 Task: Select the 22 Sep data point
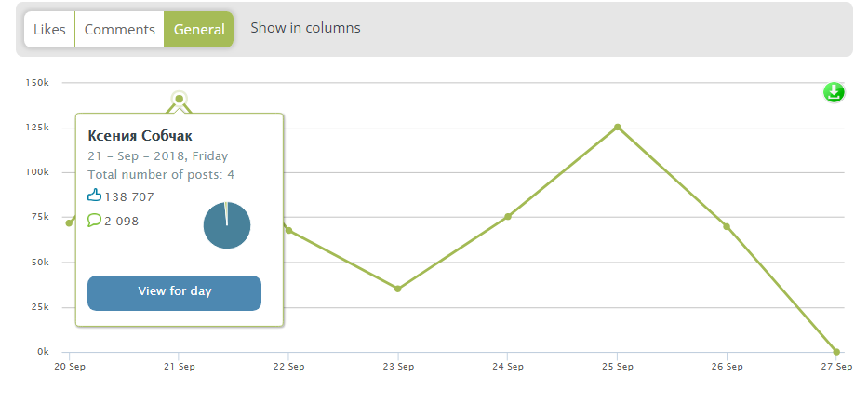(x=288, y=230)
